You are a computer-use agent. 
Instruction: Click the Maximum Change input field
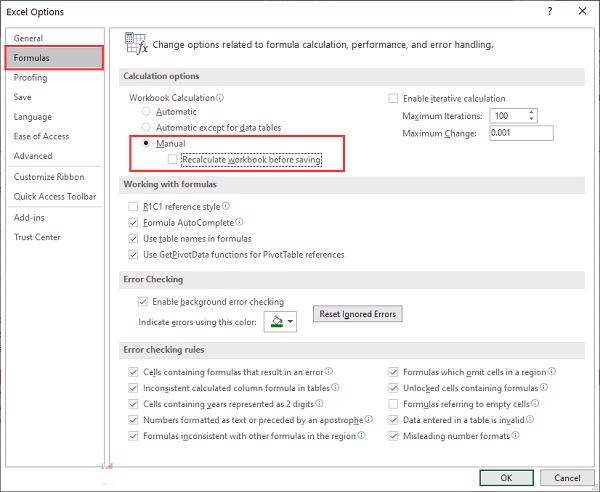[521, 133]
